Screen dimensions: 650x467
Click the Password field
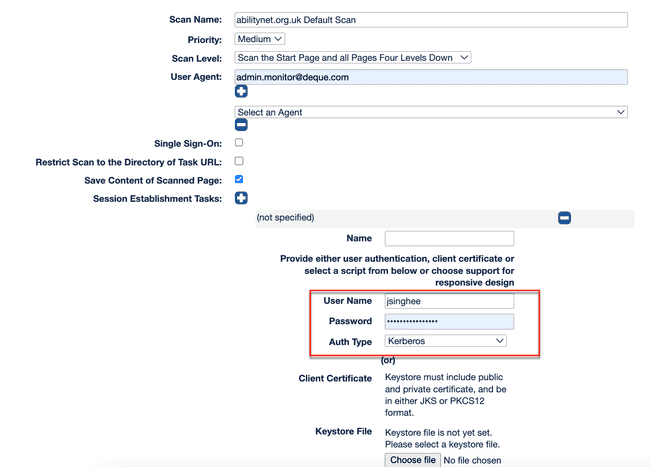coord(449,321)
